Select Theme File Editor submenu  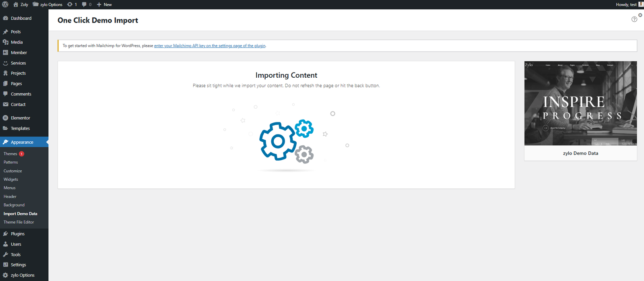pos(19,222)
